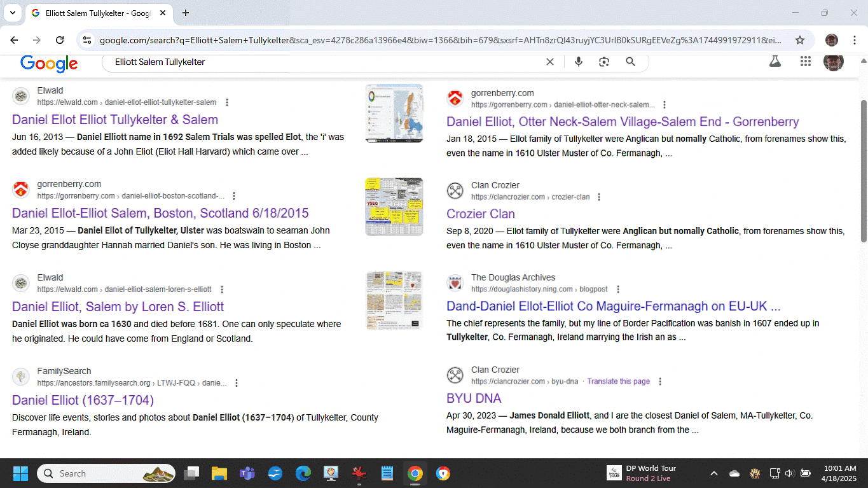The image size is (868, 488).
Task: Open the Chrome three-dot menu
Action: [x=854, y=40]
